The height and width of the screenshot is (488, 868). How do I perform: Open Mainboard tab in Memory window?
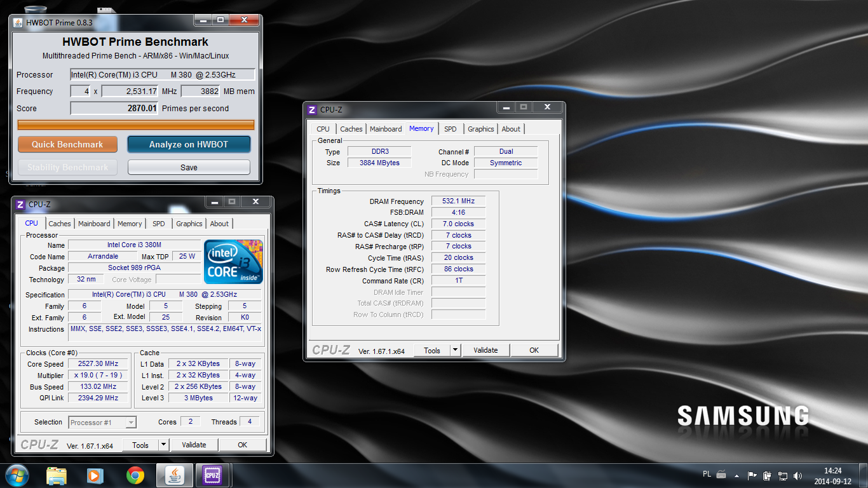click(x=386, y=129)
